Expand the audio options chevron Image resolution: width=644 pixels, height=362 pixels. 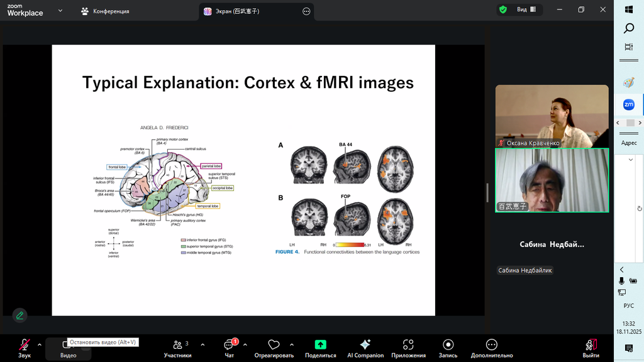pos(40,344)
